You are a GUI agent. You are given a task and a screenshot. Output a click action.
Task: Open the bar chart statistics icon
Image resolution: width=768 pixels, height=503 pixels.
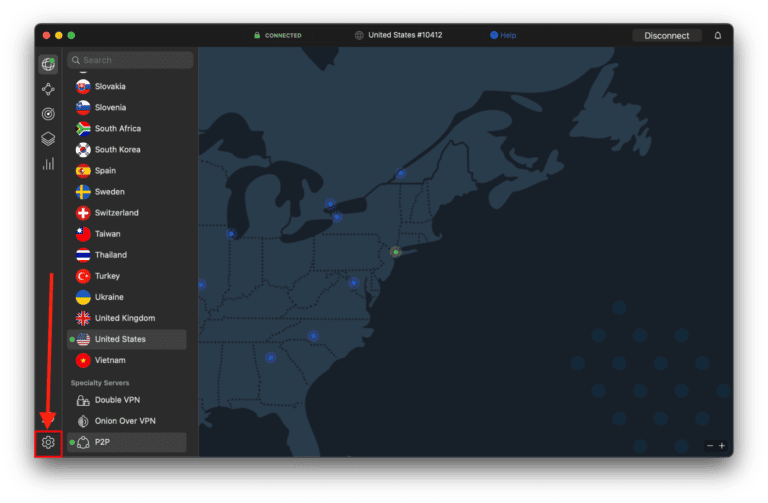pyautogui.click(x=48, y=163)
